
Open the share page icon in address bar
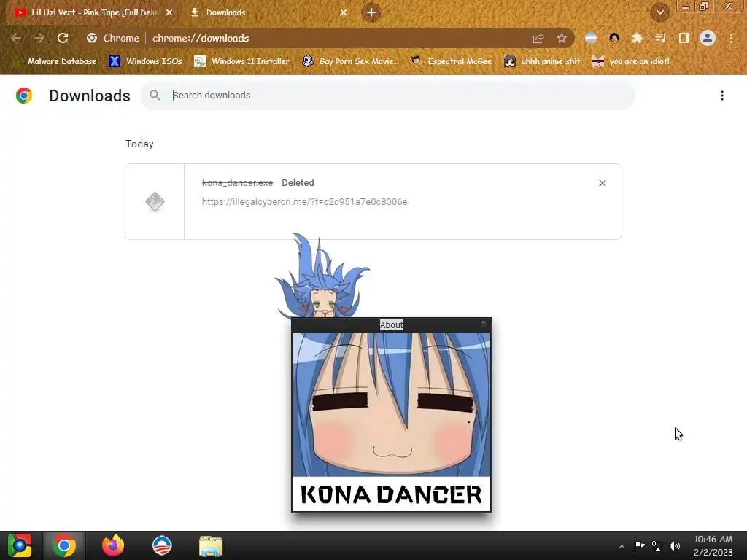[538, 38]
